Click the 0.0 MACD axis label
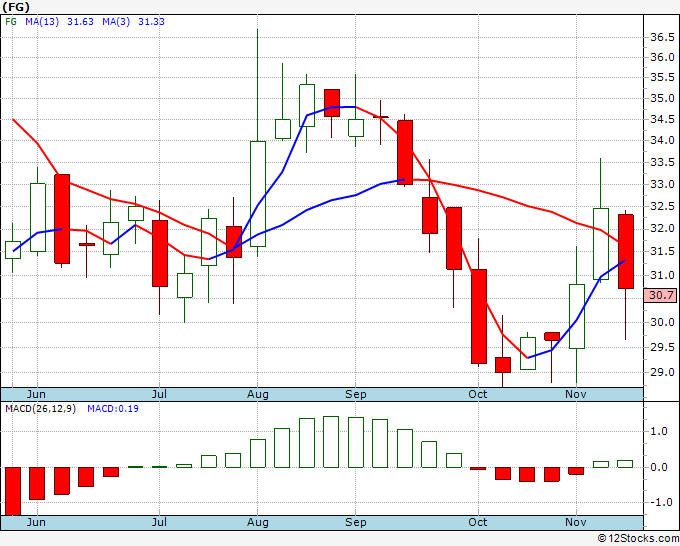Image resolution: width=680 pixels, height=546 pixels. click(659, 468)
